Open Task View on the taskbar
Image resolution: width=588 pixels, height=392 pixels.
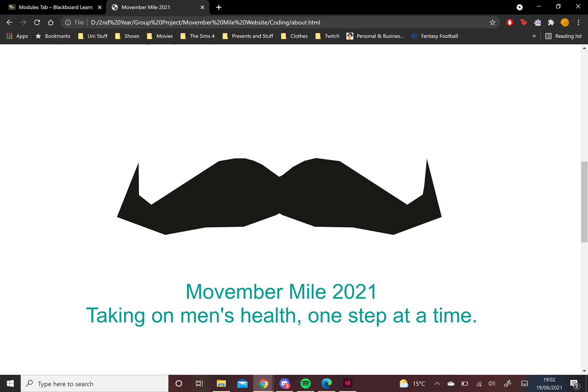tap(199, 383)
